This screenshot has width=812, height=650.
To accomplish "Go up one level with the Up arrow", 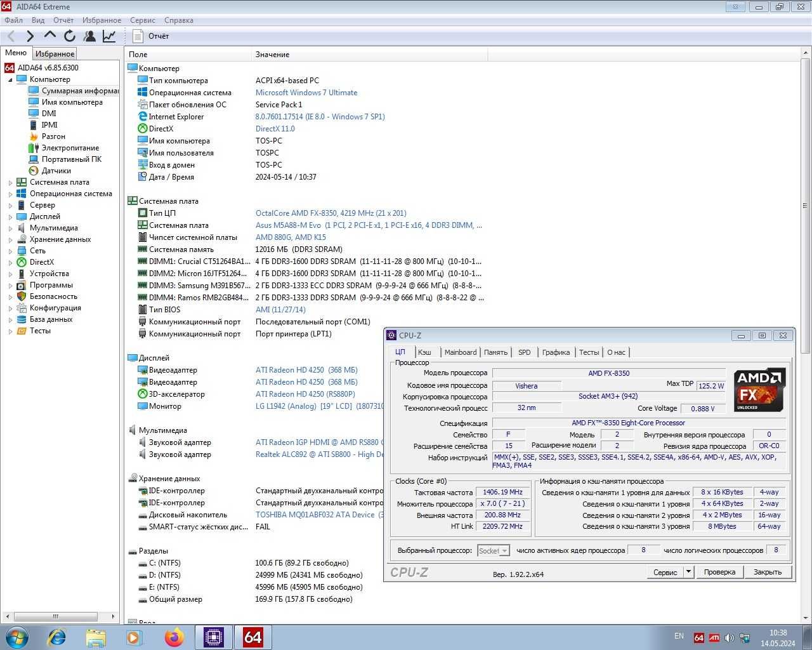I will (x=50, y=36).
